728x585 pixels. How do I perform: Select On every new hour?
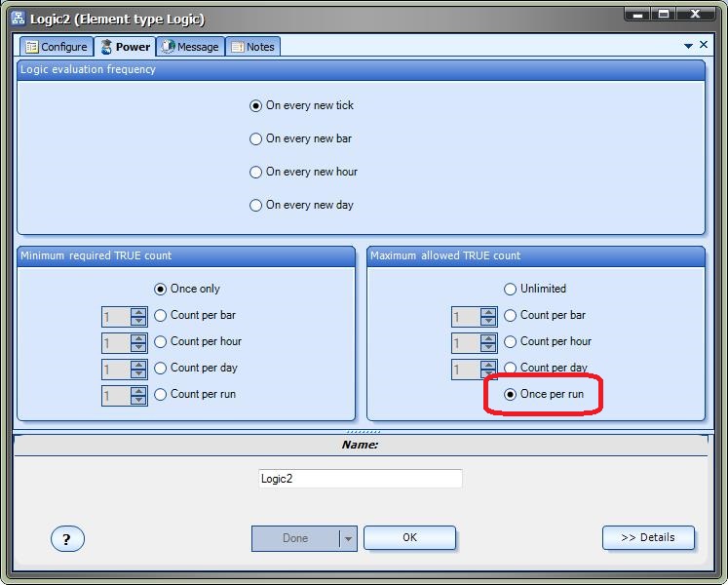(303, 172)
